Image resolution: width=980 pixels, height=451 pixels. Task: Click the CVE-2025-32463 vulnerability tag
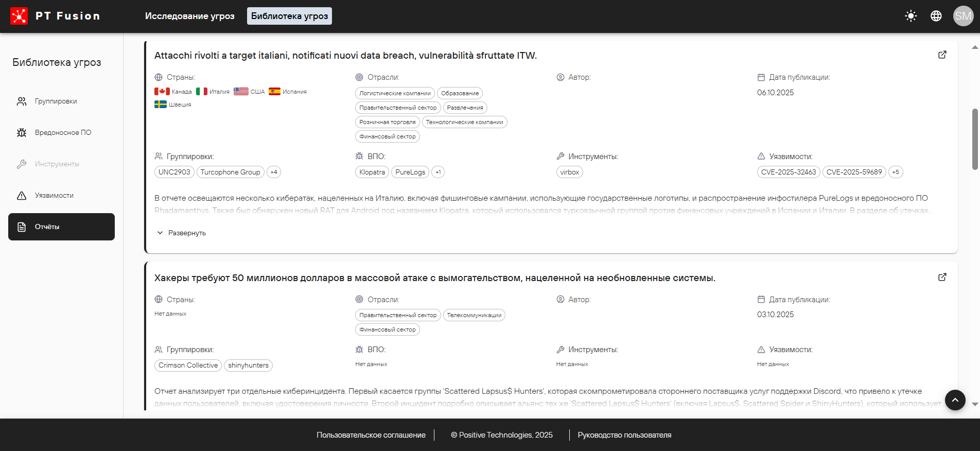click(x=788, y=172)
